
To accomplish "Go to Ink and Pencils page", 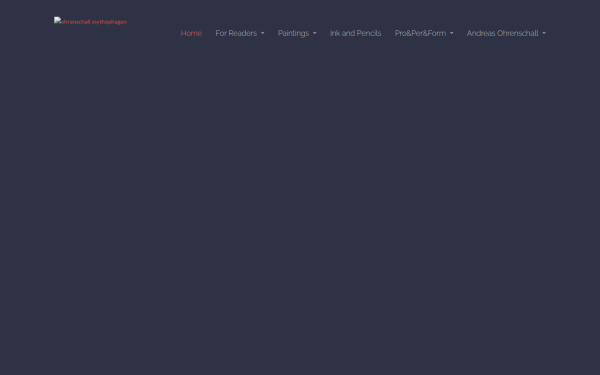I will pyautogui.click(x=355, y=33).
